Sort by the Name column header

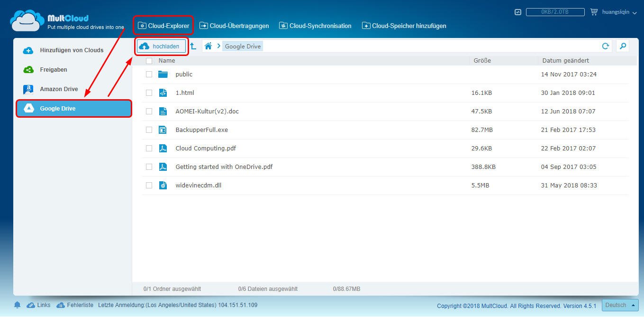pos(167,61)
